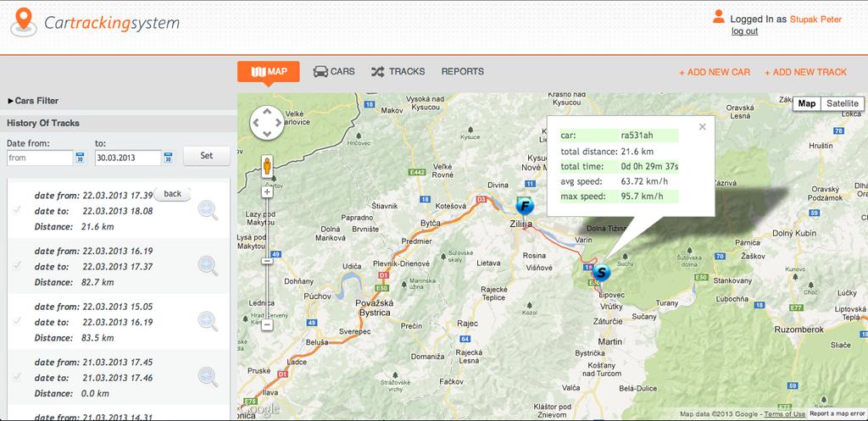Switch map to Map view
This screenshot has width=868, height=421.
[807, 103]
